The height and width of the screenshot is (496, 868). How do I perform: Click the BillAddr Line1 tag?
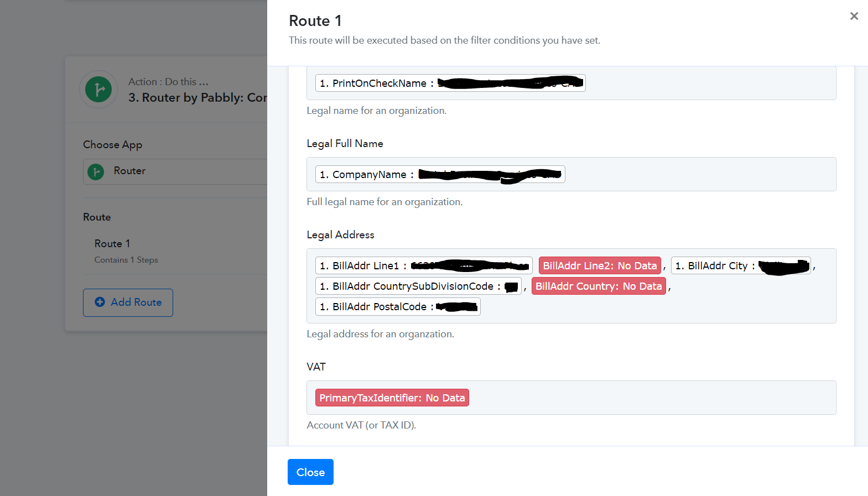[x=424, y=265]
